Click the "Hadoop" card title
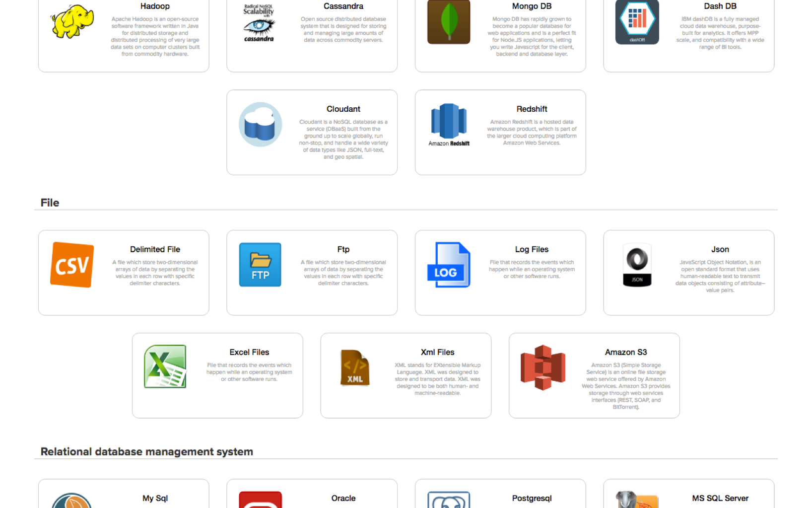The width and height of the screenshot is (812, 508). coord(155,6)
